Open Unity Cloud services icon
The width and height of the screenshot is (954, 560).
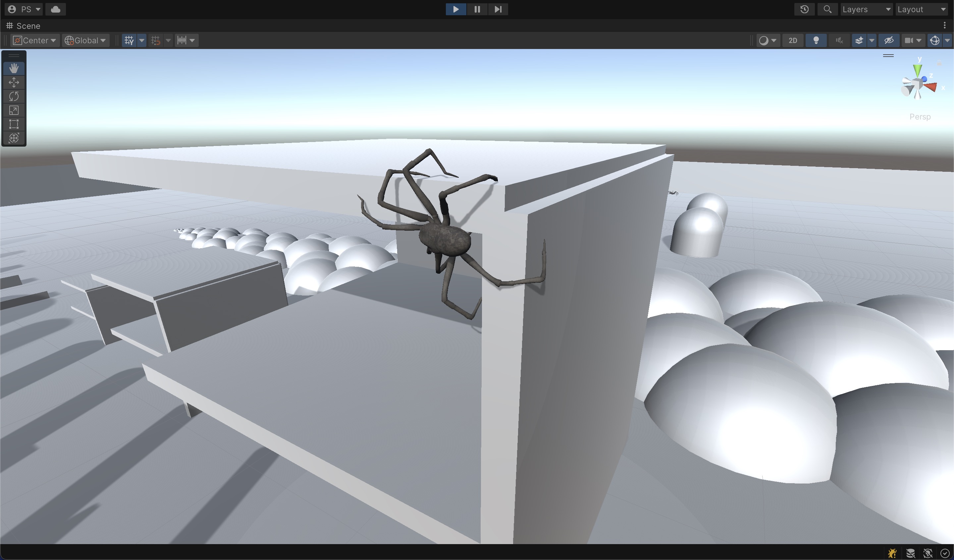coord(56,9)
